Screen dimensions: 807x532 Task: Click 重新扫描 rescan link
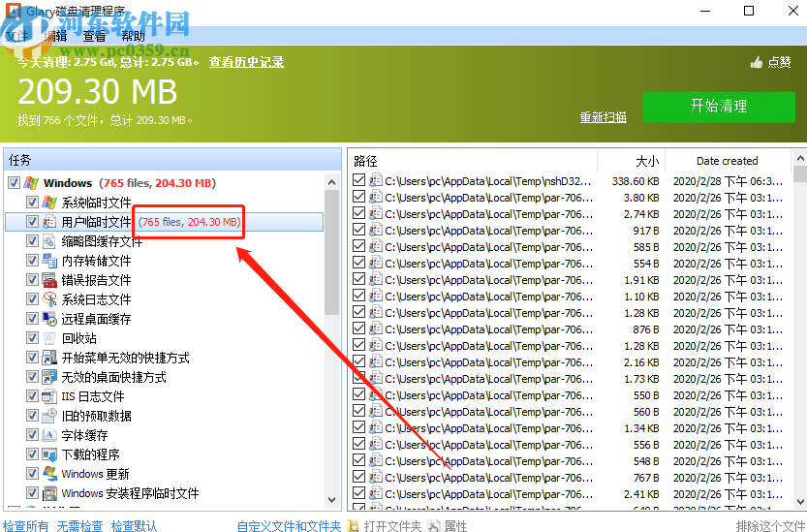(x=604, y=117)
